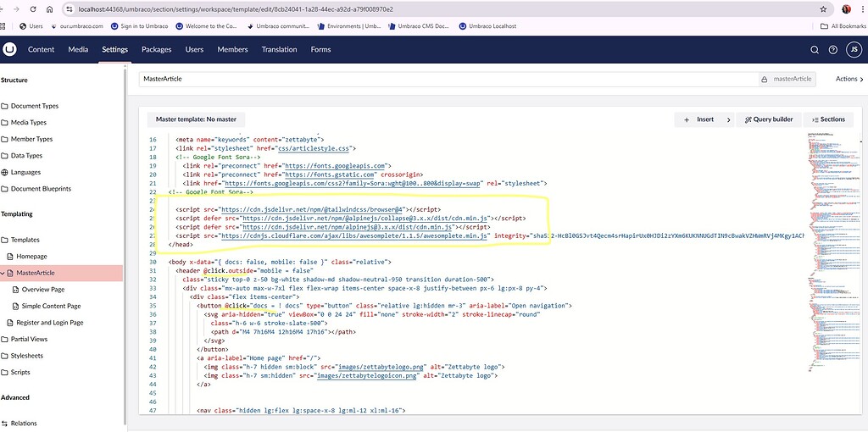
Task: Open the Packages section
Action: tap(157, 49)
